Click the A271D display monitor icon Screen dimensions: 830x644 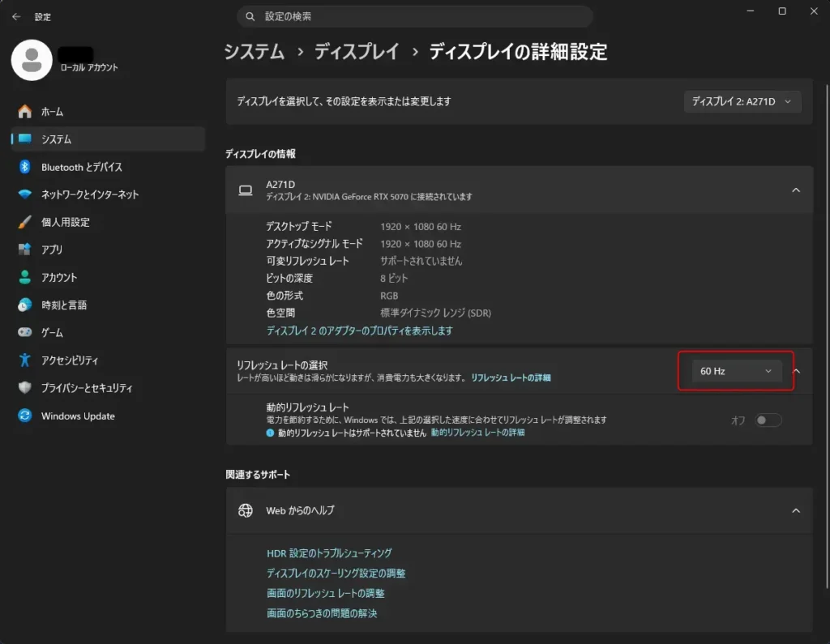click(245, 190)
